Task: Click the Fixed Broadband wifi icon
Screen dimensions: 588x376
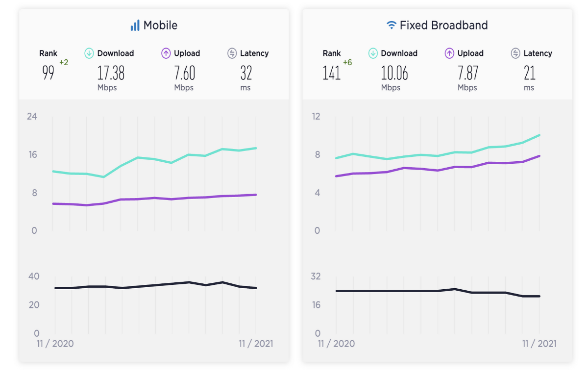Action: click(391, 25)
